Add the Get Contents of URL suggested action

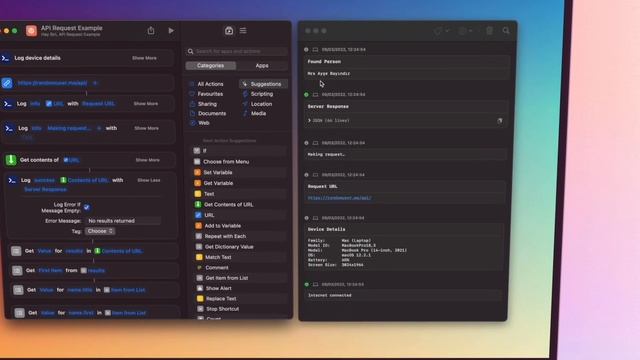(240, 204)
